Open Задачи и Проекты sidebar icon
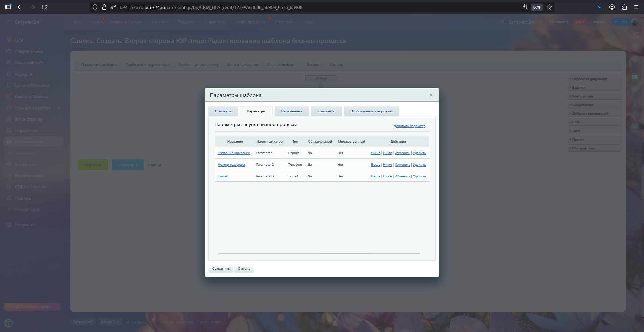 point(9,96)
